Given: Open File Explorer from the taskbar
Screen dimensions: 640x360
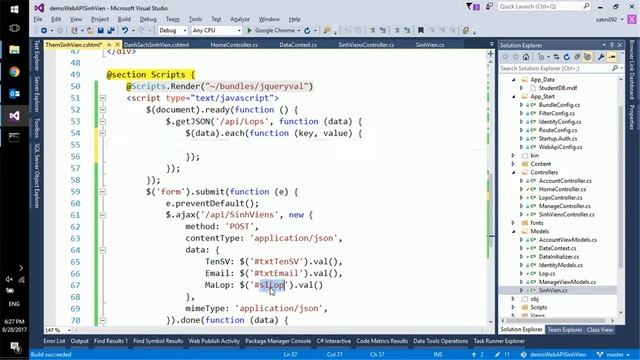Looking at the screenshot, I should (14, 50).
